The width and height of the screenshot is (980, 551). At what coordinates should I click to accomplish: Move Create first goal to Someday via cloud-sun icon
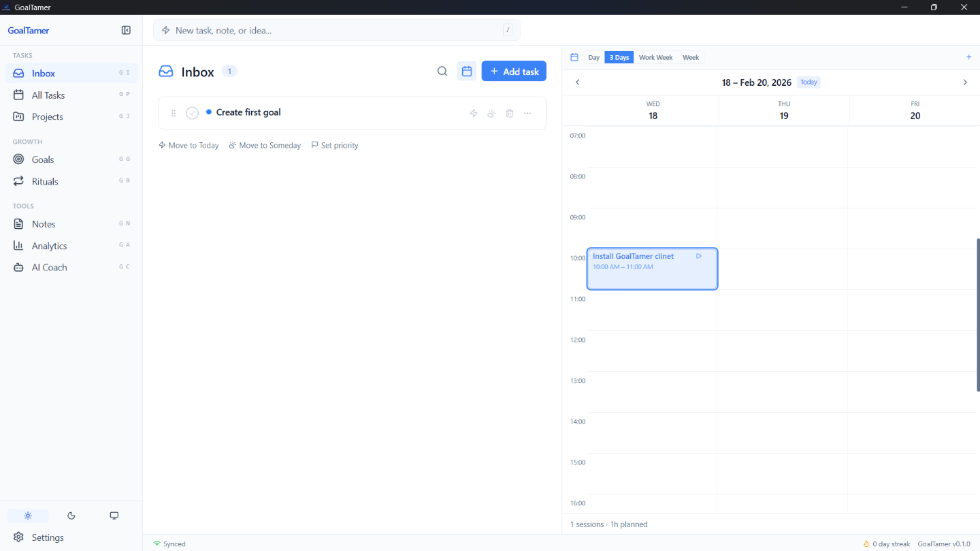point(491,113)
